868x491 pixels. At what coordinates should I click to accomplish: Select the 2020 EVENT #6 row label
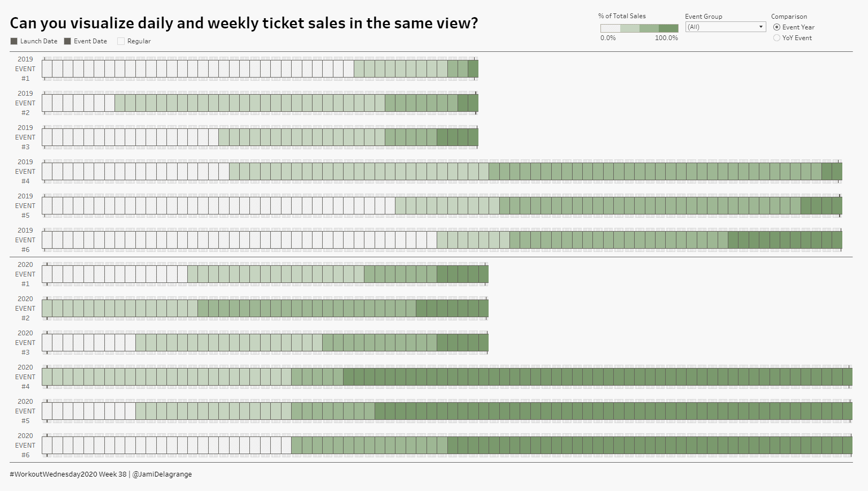tap(25, 446)
